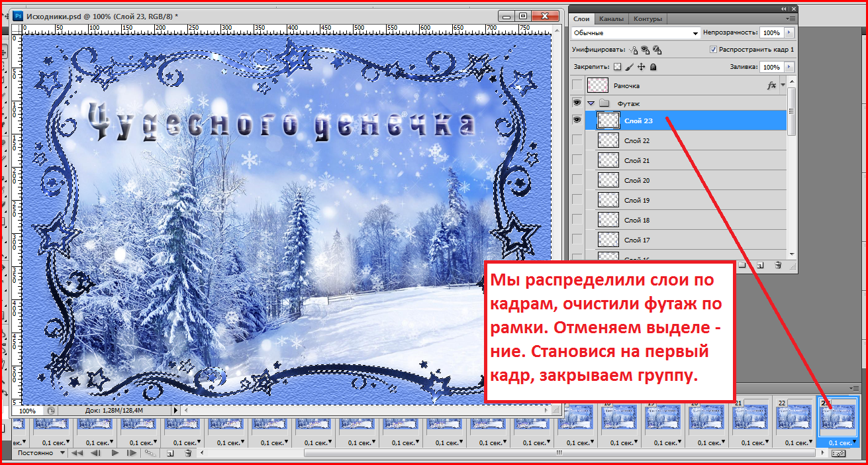Viewport: 868px width, 465px height.
Task: Click the lock all padlock icon
Action: (x=653, y=67)
